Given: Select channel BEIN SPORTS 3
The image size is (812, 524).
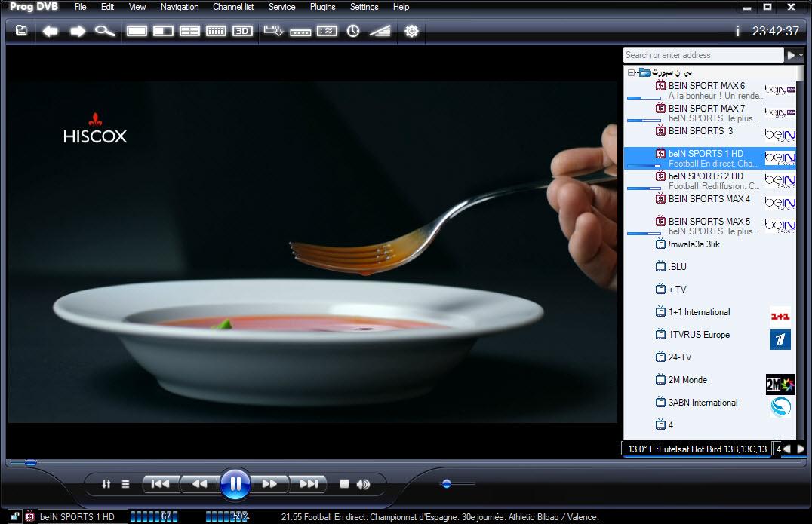Looking at the screenshot, I should [709, 136].
